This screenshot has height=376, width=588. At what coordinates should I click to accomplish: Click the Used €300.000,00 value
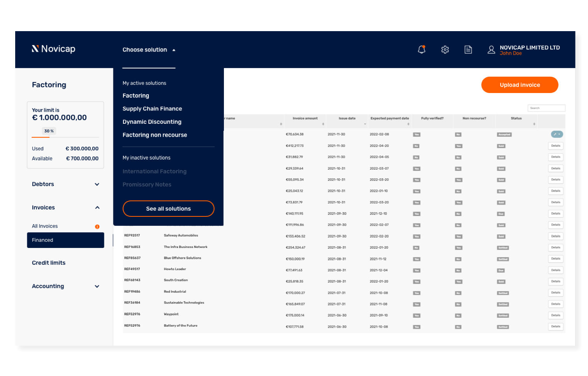(x=82, y=149)
